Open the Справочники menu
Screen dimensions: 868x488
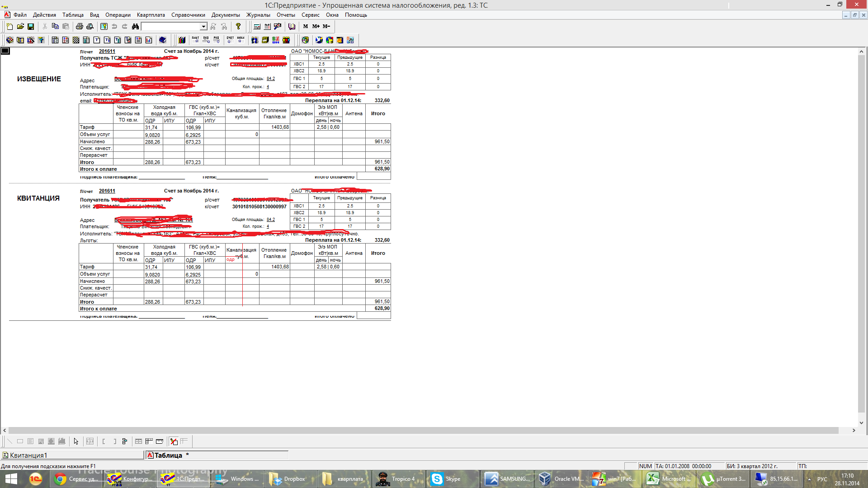[188, 15]
